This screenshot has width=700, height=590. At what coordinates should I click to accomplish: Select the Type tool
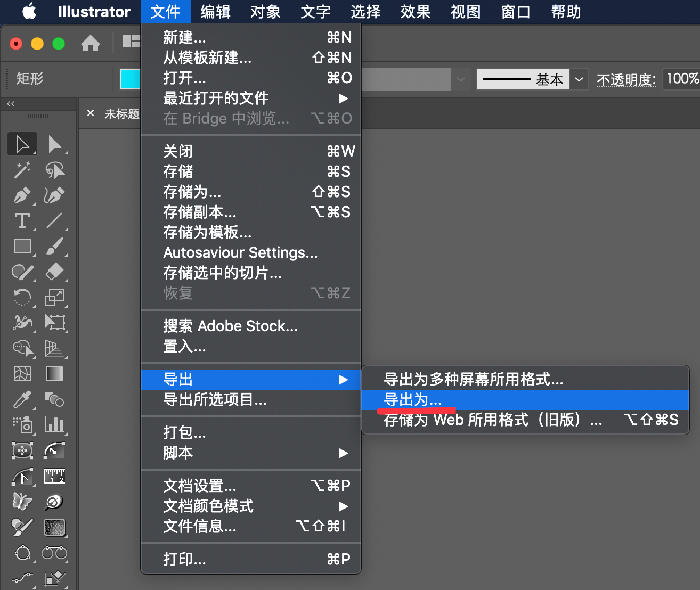(x=22, y=220)
